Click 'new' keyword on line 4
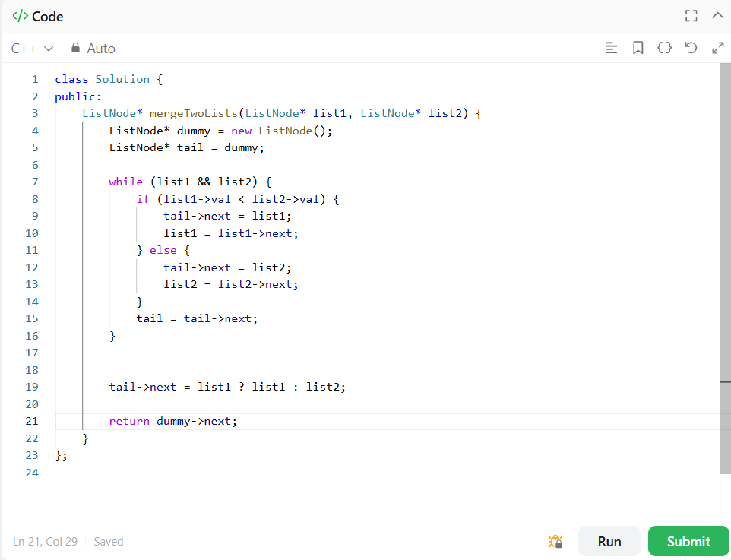This screenshot has height=560, width=731. click(x=242, y=131)
